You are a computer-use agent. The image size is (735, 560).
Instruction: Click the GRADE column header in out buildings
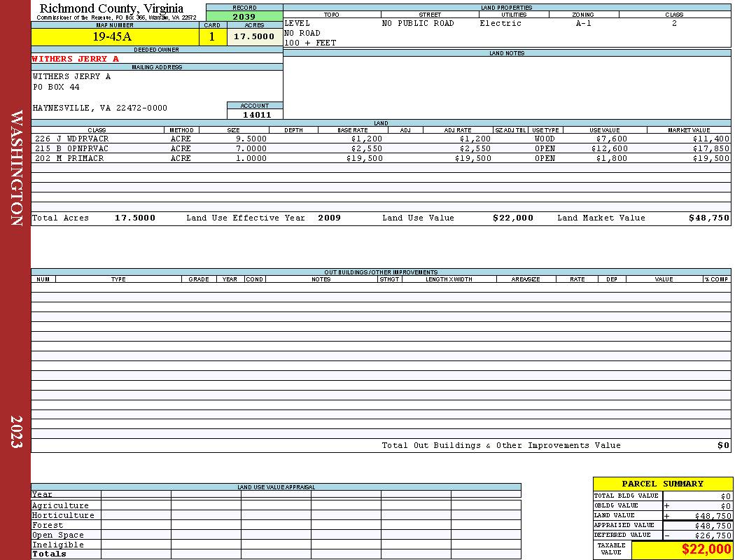pos(199,279)
